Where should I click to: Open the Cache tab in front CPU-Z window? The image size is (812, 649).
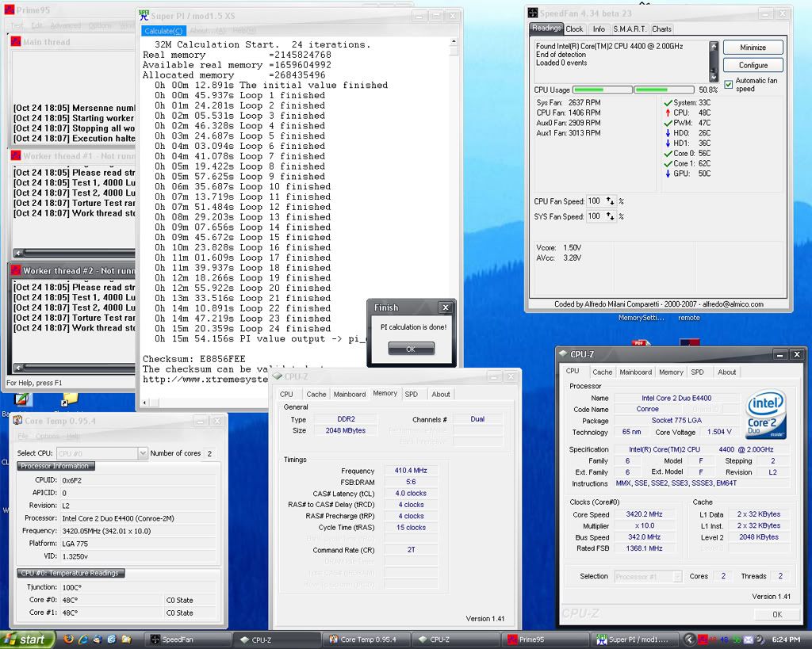point(602,372)
